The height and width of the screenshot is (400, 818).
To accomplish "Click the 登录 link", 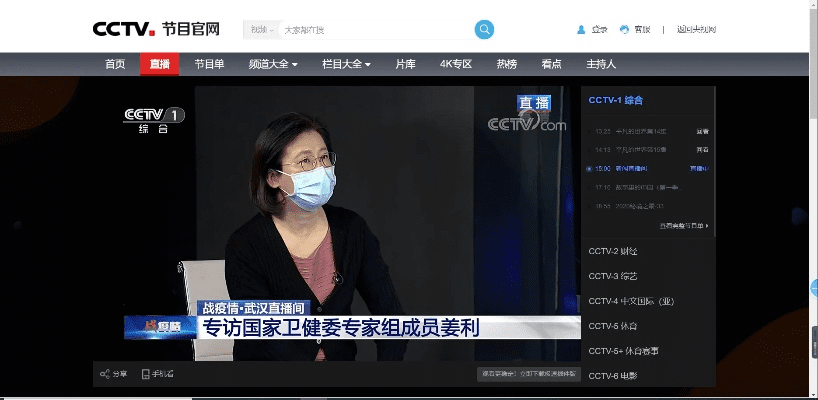I will click(x=599, y=30).
